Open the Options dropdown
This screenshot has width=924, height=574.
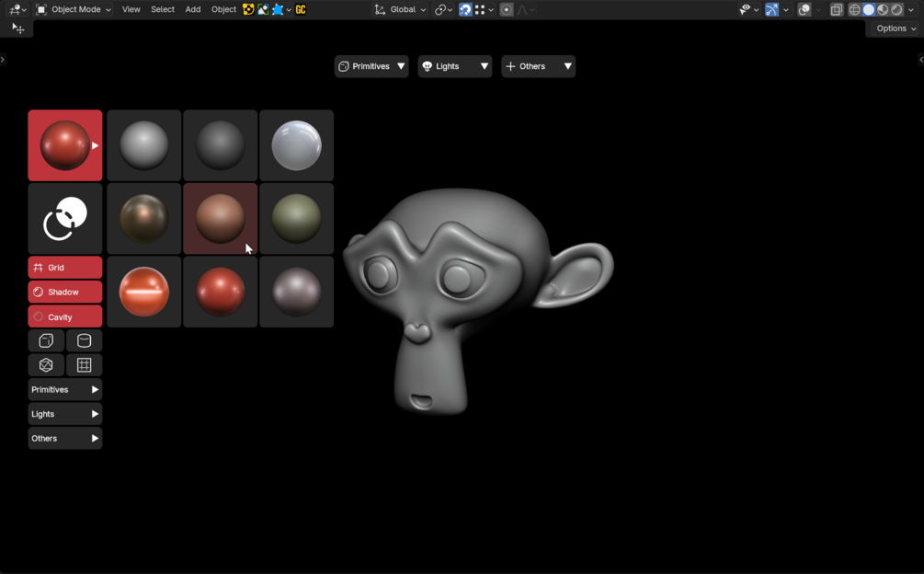coord(895,29)
